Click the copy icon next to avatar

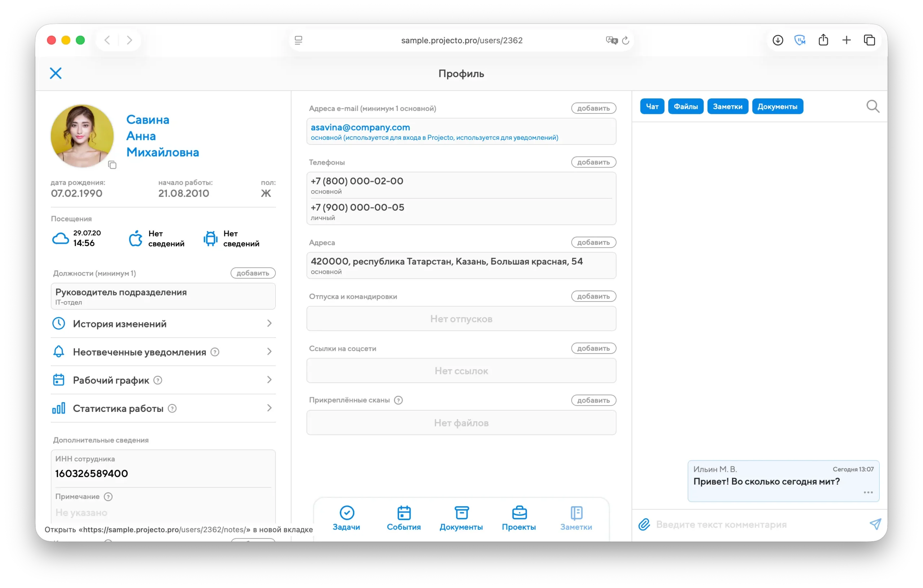[x=112, y=165]
